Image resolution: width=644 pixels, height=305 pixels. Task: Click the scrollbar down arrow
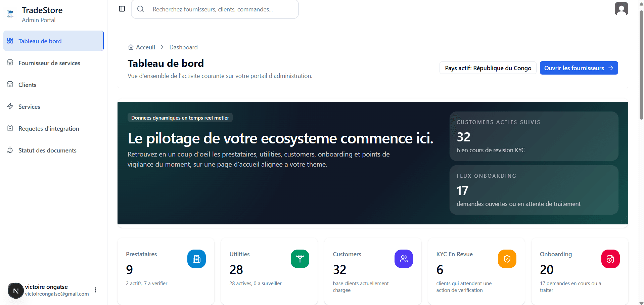pos(641,303)
